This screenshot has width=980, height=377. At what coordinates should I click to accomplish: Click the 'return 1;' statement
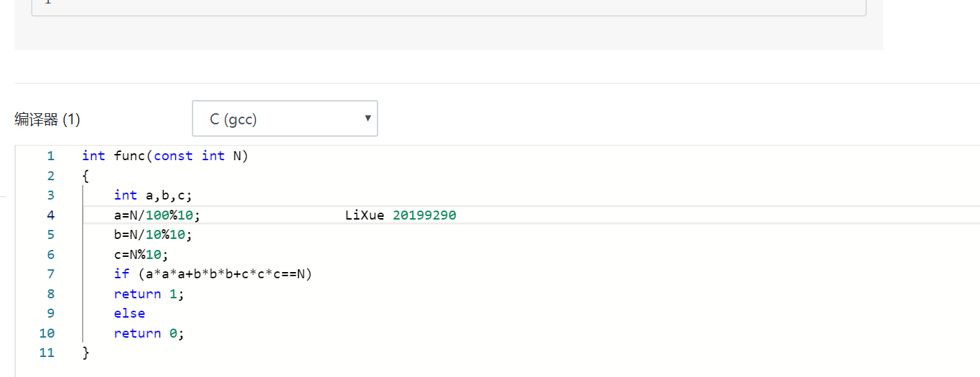pos(149,294)
